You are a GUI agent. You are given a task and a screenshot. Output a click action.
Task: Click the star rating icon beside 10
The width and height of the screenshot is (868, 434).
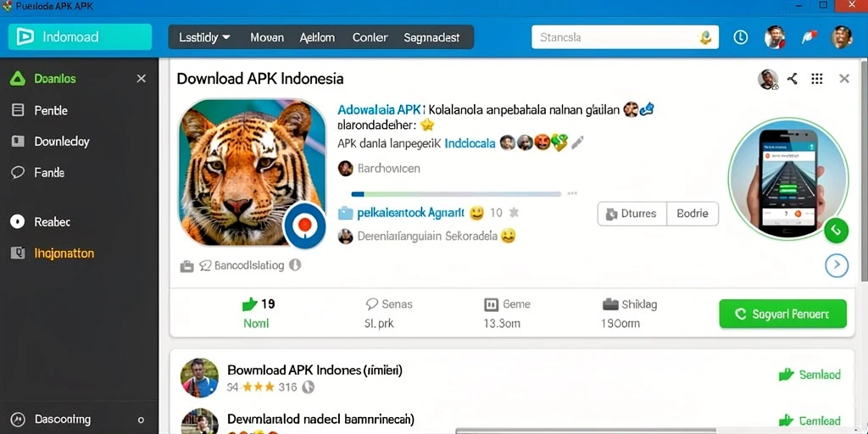pos(514,212)
